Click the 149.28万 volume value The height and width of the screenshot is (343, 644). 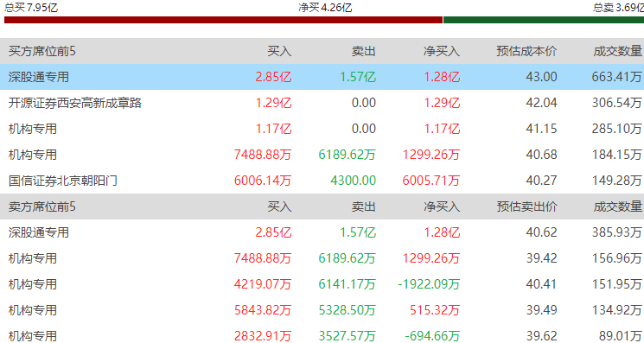pyautogui.click(x=617, y=181)
